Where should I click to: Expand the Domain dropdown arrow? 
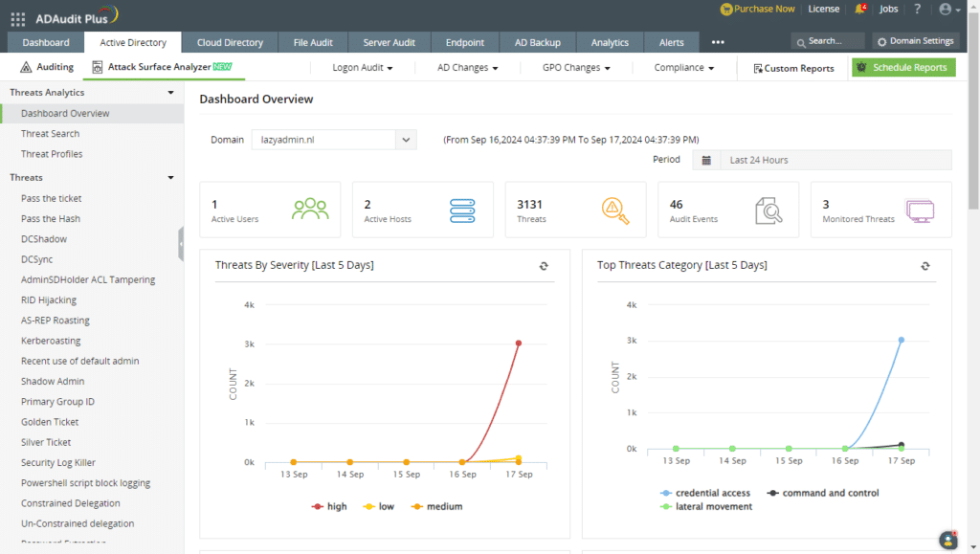406,140
